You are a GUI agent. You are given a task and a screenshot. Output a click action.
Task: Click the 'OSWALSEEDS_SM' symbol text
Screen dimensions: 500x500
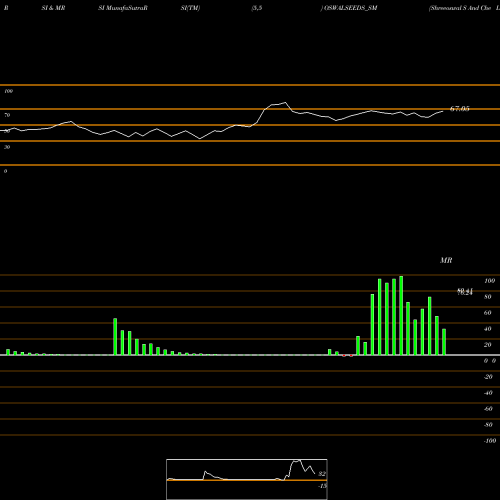coord(351,8)
